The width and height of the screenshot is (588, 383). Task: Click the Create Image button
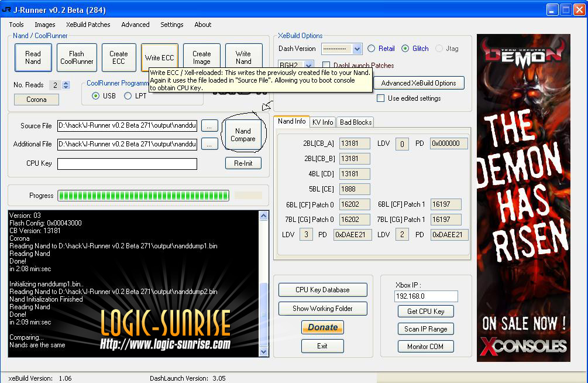202,57
